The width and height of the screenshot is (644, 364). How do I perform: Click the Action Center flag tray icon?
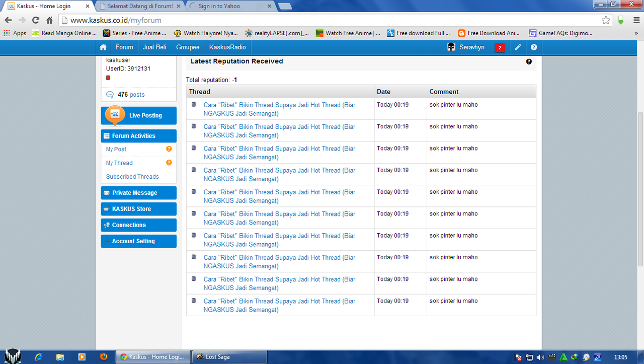pyautogui.click(x=518, y=357)
